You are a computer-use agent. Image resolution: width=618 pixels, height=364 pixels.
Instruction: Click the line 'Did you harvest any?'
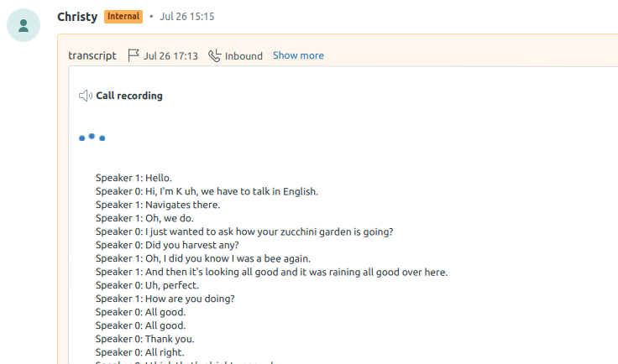[167, 245]
